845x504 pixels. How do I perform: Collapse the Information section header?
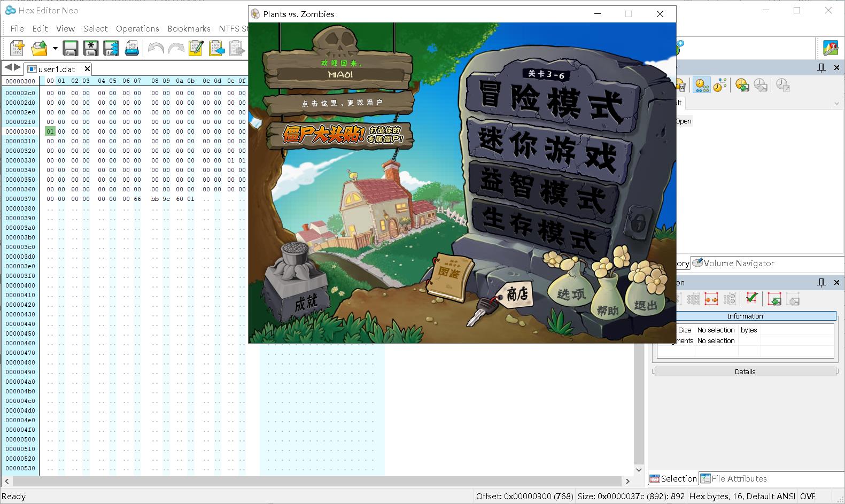click(x=745, y=316)
